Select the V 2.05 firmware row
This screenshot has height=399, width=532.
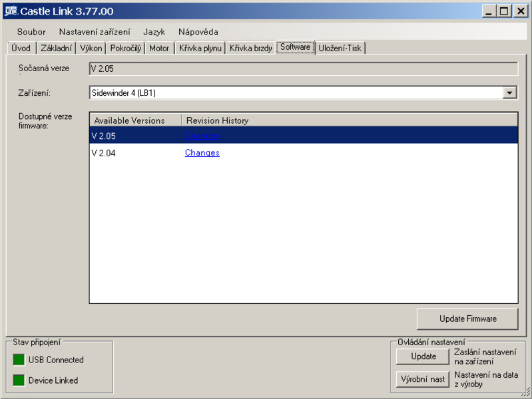[x=304, y=136]
